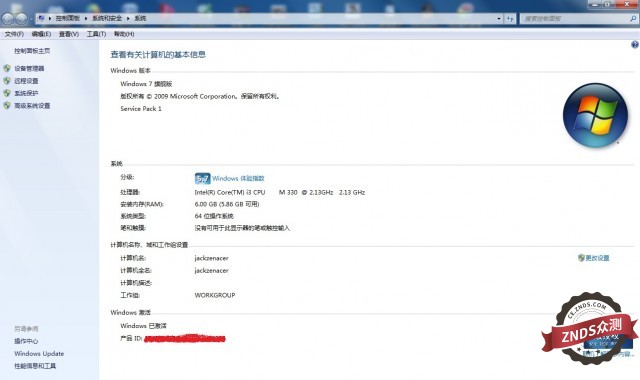640x380 pixels.
Task: Open the 查看(V) menu
Action: click(69, 34)
